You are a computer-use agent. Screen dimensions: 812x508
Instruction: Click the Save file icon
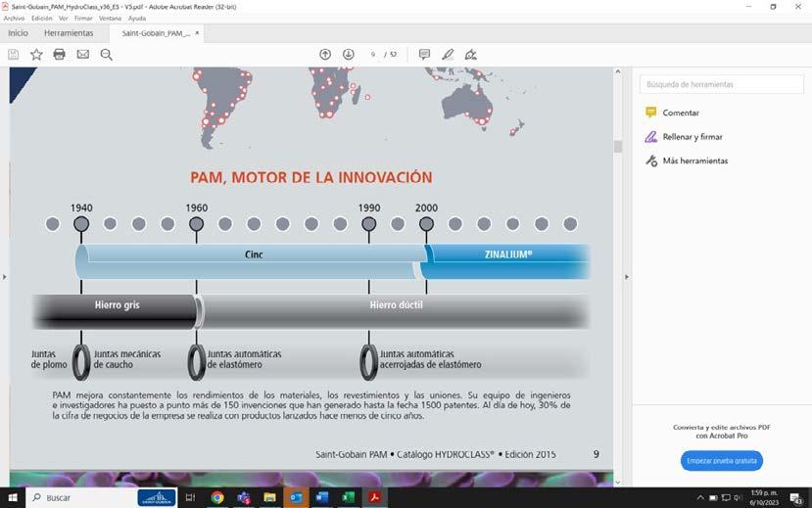pos(14,54)
